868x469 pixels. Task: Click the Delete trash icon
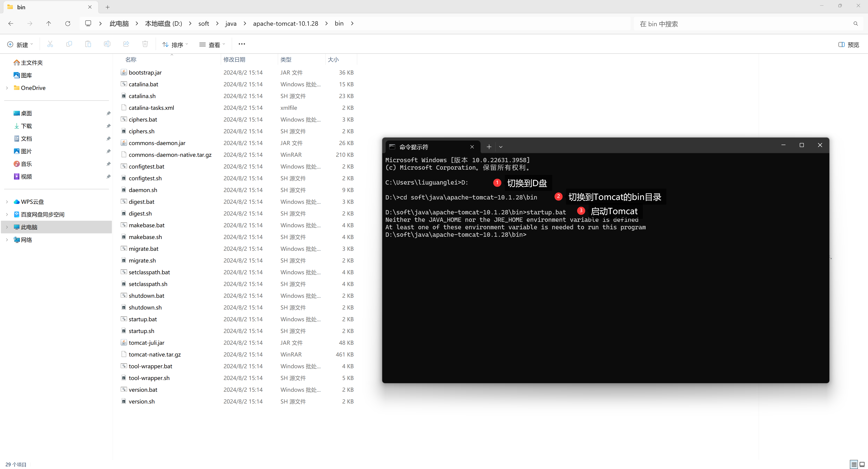[x=145, y=44]
